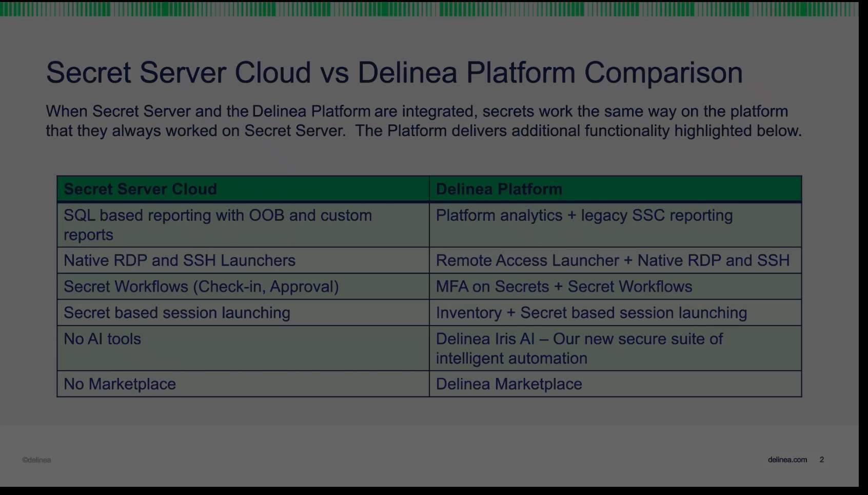Click the "Secret Workflows (Check-in, Approval)" cell
This screenshot has height=495, width=868.
pos(201,287)
